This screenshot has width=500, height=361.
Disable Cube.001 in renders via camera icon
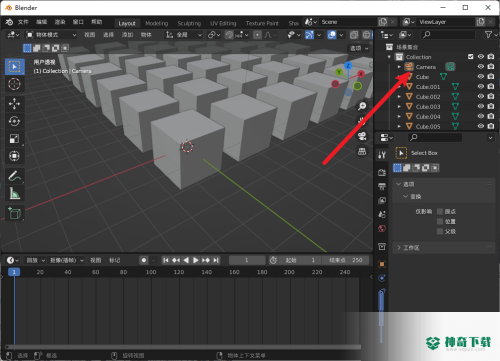click(x=491, y=87)
